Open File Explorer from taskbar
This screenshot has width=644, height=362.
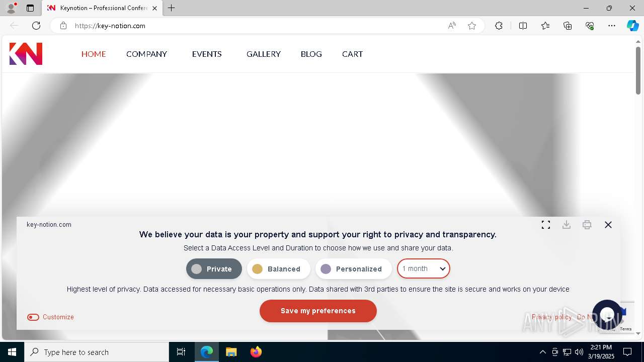click(x=231, y=352)
